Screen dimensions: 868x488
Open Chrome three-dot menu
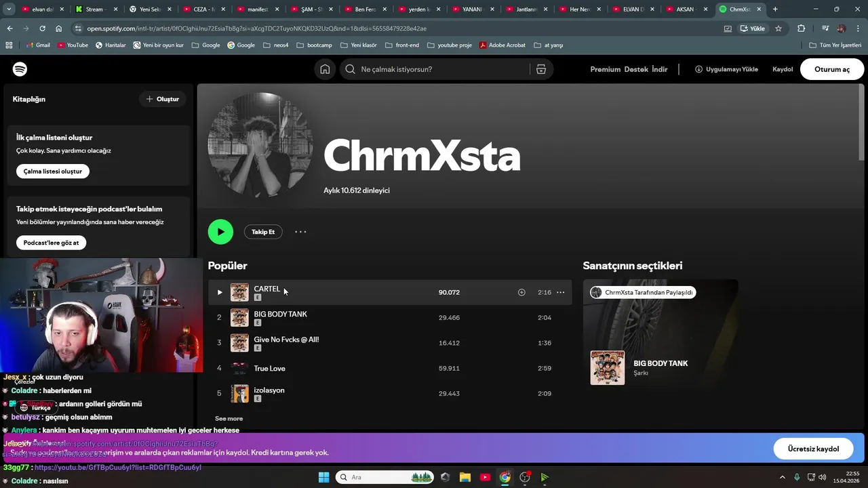tap(858, 28)
